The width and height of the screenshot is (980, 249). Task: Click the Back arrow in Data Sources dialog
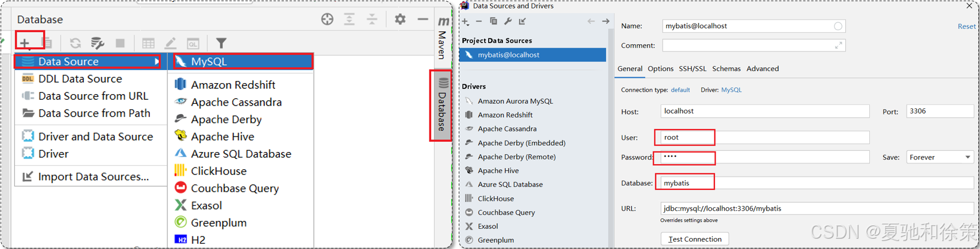click(591, 21)
